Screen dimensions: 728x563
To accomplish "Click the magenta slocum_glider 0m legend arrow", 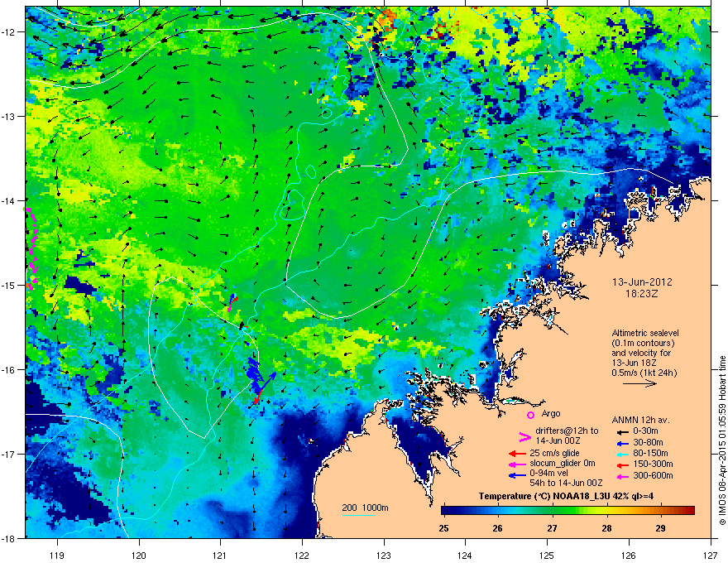I will (x=518, y=464).
